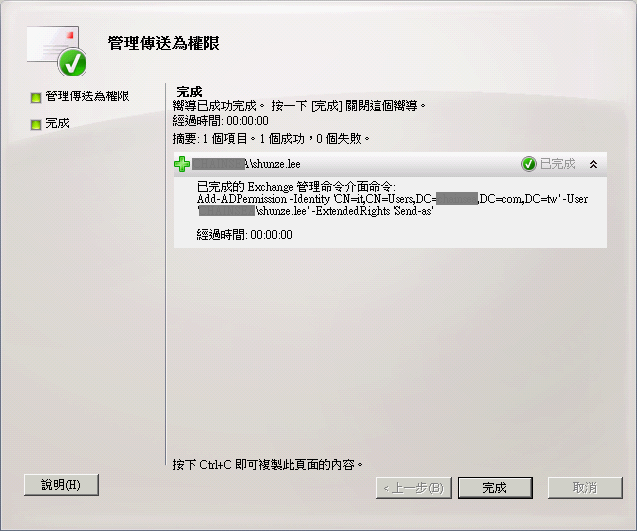Viewport: 637px width, 531px height.
Task: Click the envelope with checkmark wizard icon
Action: pos(56,51)
